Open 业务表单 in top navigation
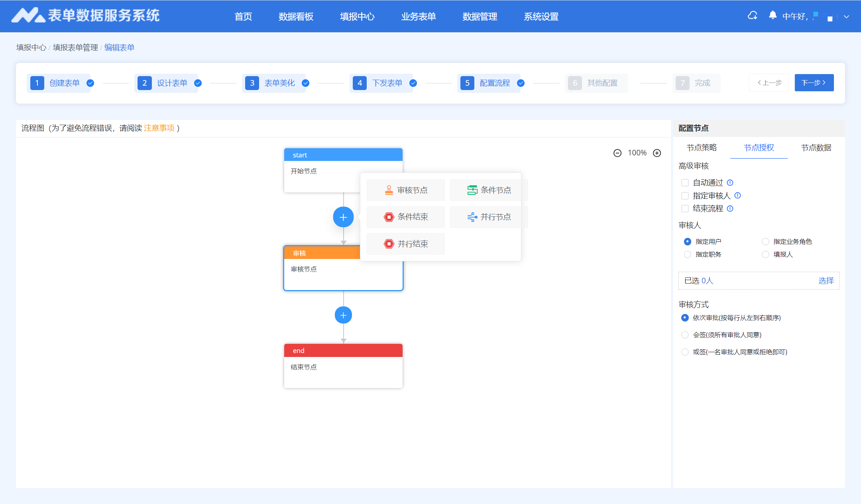The image size is (861, 504). tap(419, 16)
